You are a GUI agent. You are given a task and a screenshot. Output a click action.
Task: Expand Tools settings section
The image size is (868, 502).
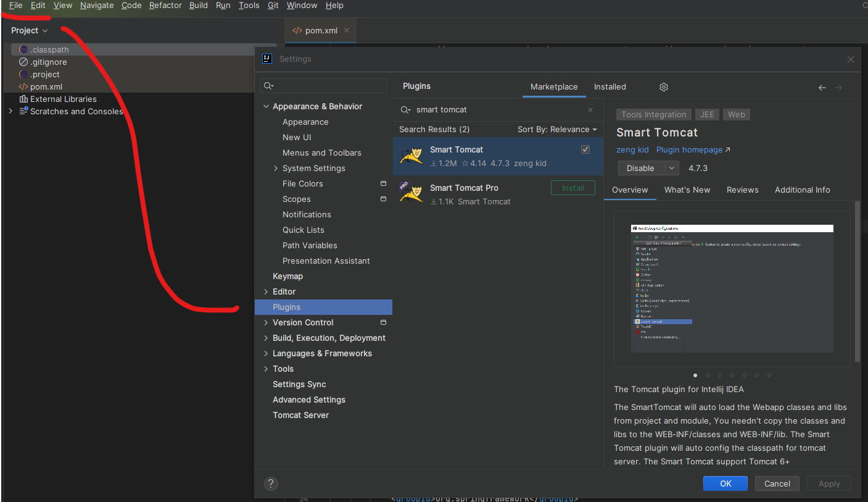267,369
